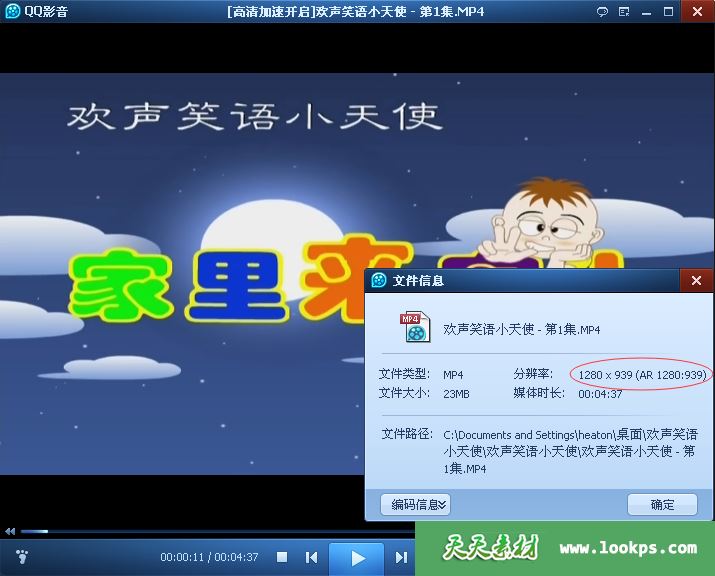Skip to the next video
715x576 pixels.
point(401,557)
